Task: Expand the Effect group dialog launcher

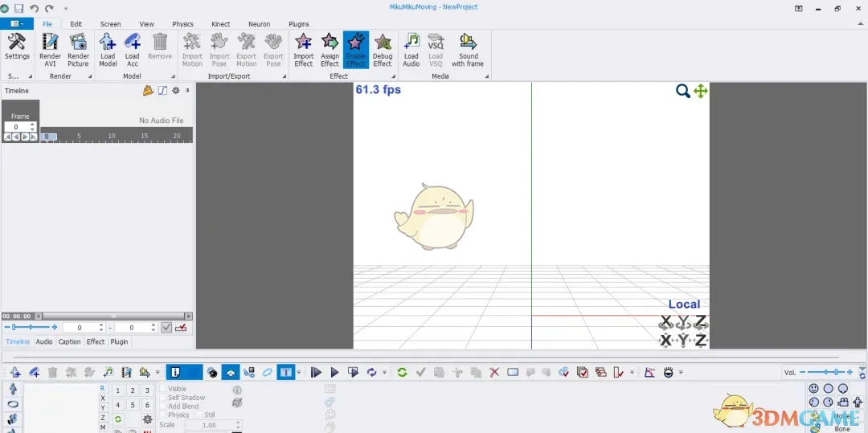Action: [x=394, y=77]
